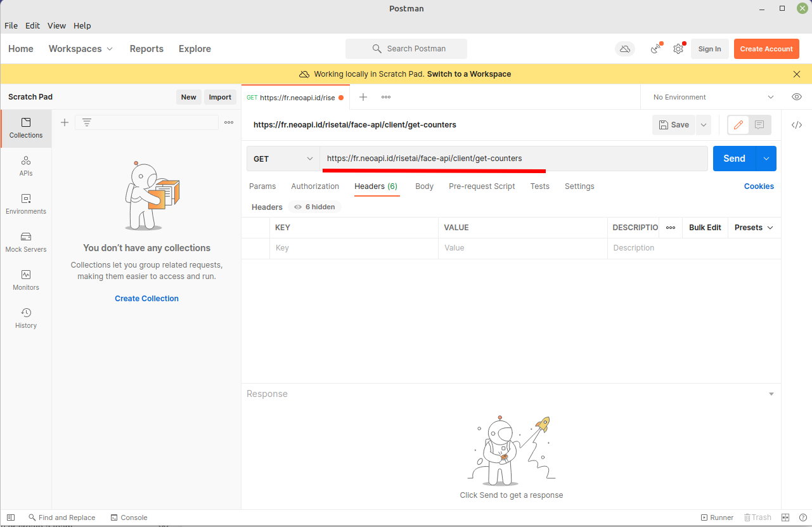This screenshot has height=527, width=812.
Task: Click the pencil edit mode icon
Action: [x=738, y=125]
